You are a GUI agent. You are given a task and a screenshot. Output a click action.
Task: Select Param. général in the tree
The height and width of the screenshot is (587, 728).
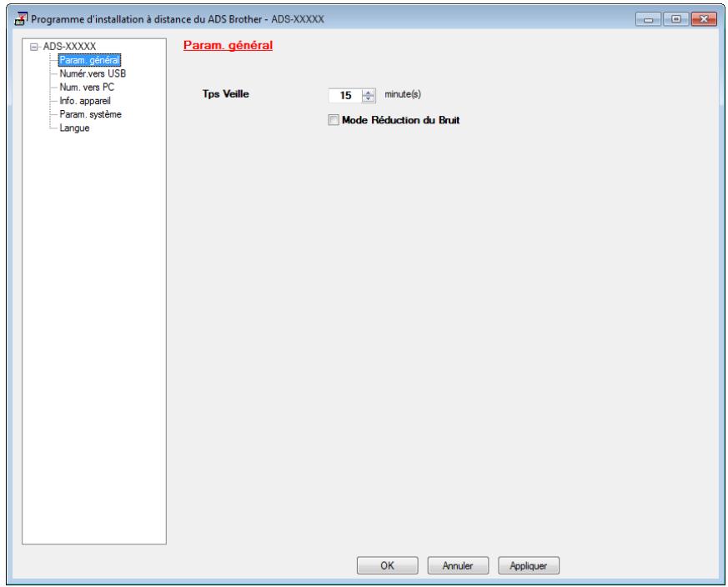(x=89, y=60)
